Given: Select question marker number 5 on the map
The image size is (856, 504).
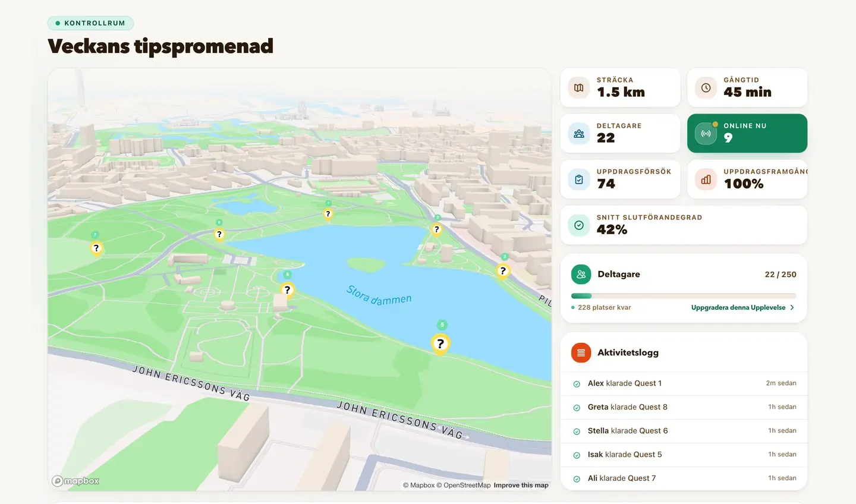Looking at the screenshot, I should (x=440, y=344).
